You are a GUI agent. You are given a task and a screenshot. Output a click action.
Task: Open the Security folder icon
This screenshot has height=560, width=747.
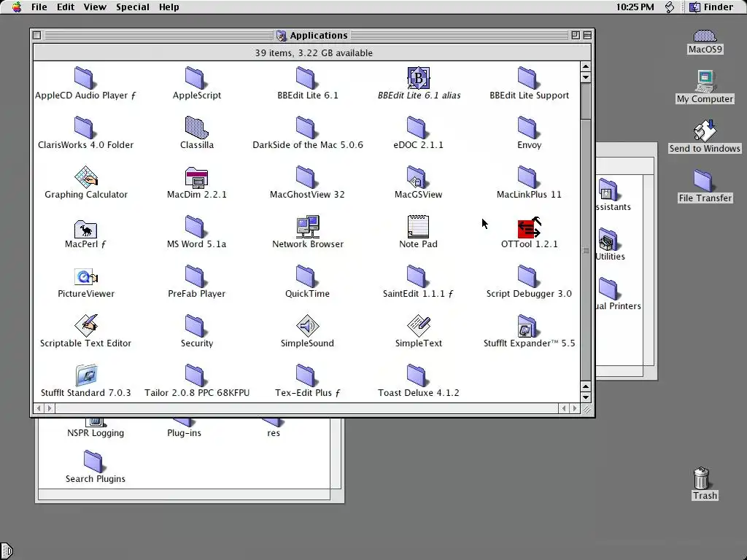(194, 326)
